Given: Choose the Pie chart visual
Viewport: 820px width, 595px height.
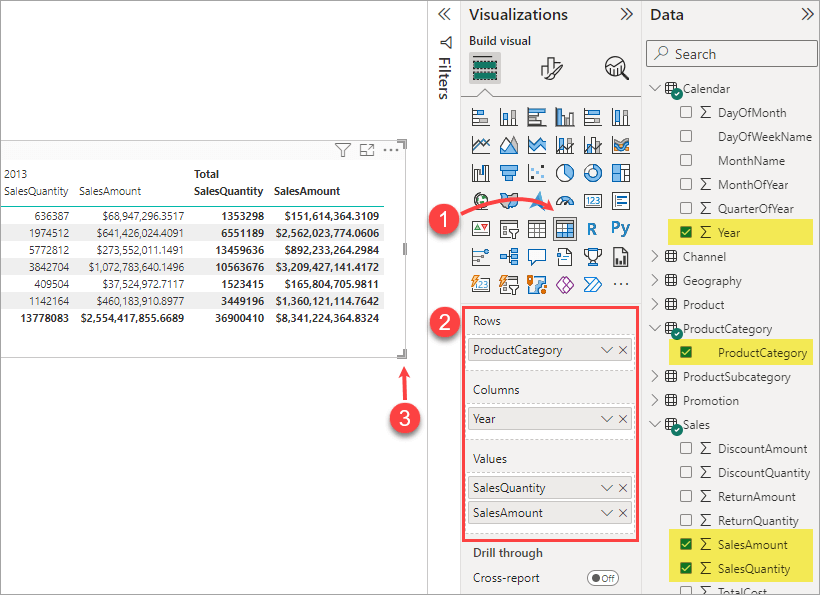Looking at the screenshot, I should pos(565,173).
